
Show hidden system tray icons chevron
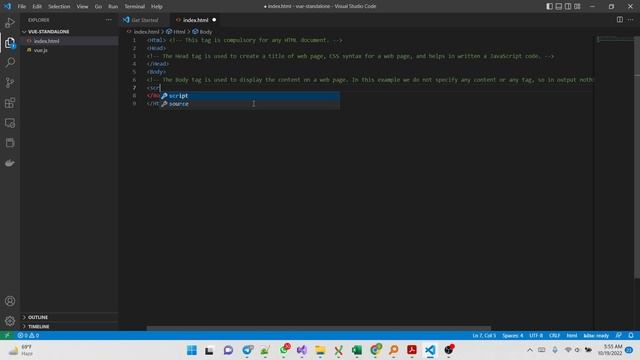pos(529,350)
